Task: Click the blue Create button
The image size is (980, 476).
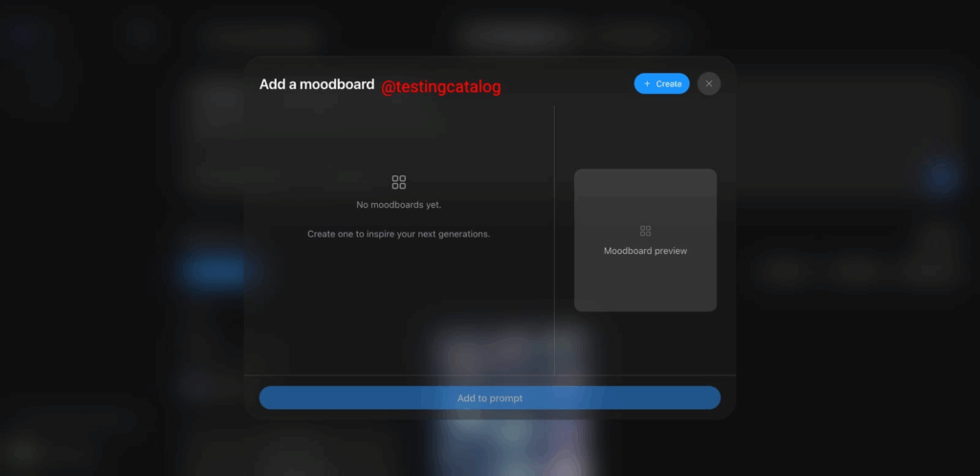Action: coord(661,84)
